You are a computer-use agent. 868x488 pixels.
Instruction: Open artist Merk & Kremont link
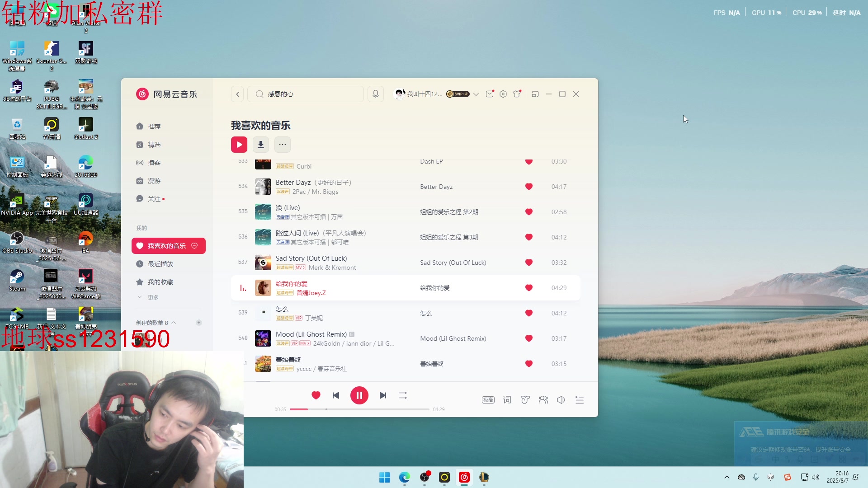[x=332, y=267]
